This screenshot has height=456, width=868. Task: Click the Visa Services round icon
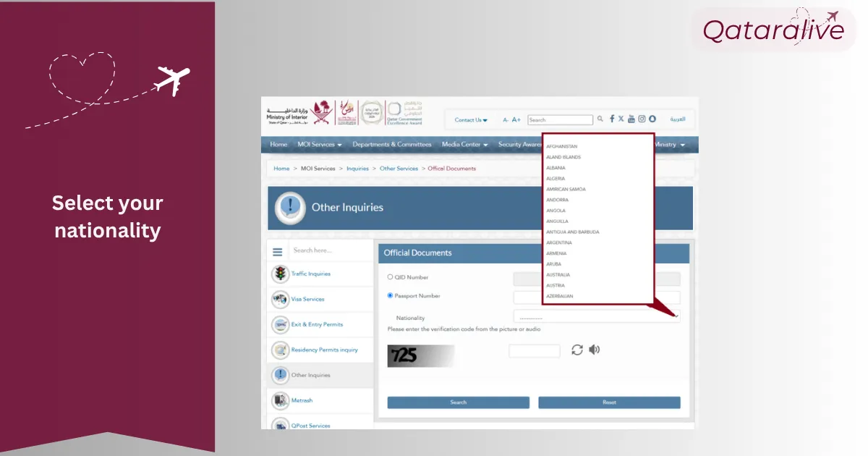pyautogui.click(x=280, y=299)
